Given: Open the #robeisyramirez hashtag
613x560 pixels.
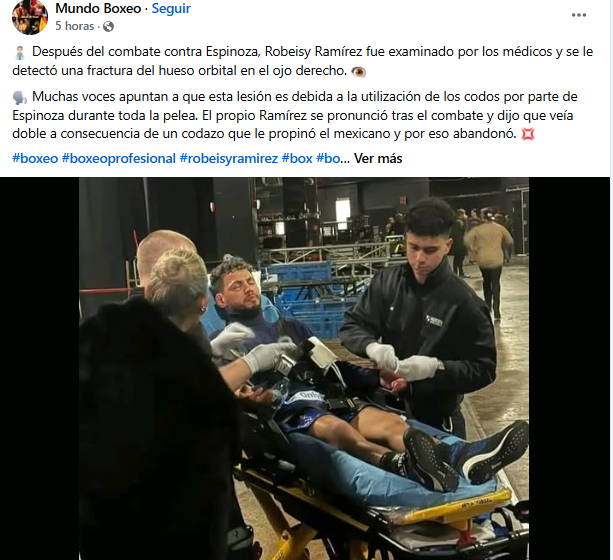Looking at the screenshot, I should (x=229, y=158).
